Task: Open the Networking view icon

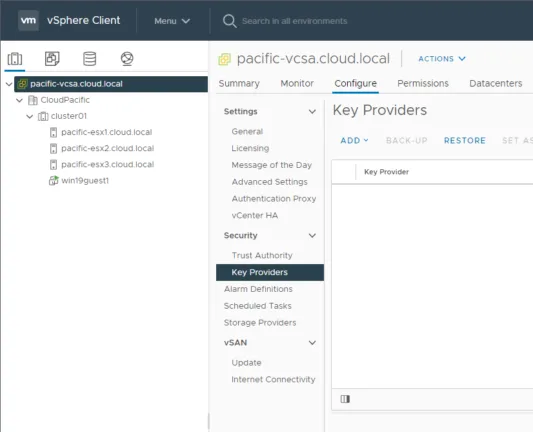Action: point(127,58)
